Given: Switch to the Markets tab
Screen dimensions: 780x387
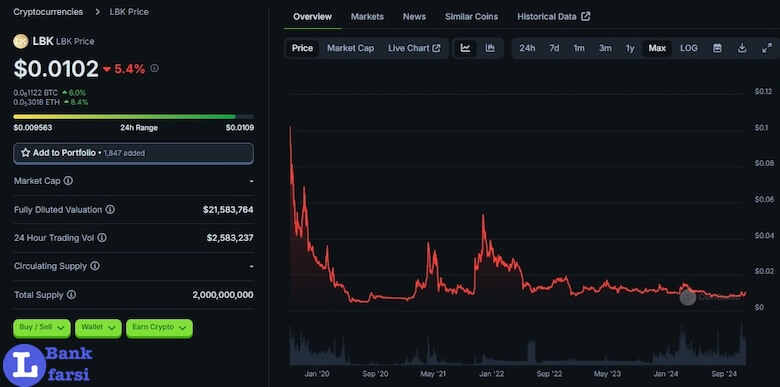Looking at the screenshot, I should click(x=367, y=16).
